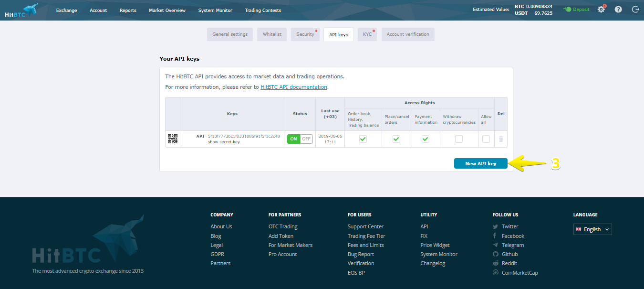
Task: Open the HitBTC API documentation link
Action: [x=294, y=87]
